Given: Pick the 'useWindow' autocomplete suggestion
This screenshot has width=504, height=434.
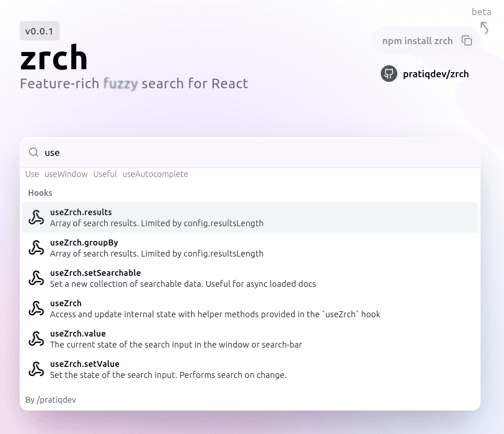Looking at the screenshot, I should pos(66,174).
